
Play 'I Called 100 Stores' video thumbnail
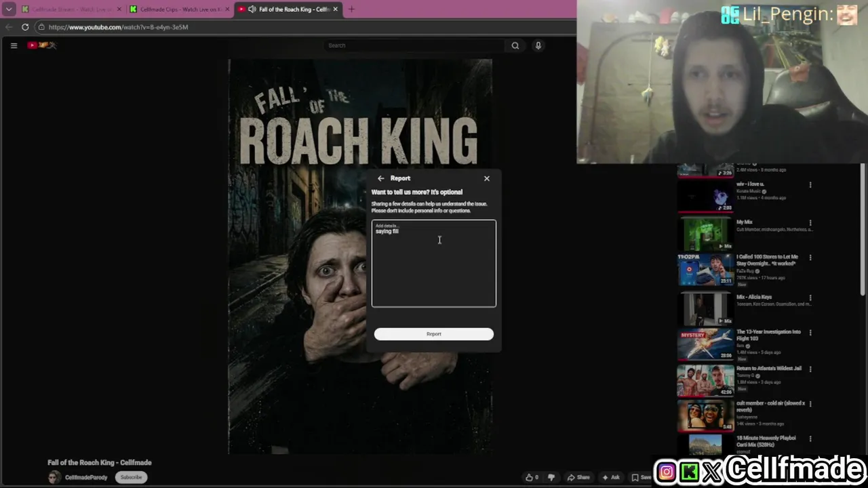tap(705, 270)
